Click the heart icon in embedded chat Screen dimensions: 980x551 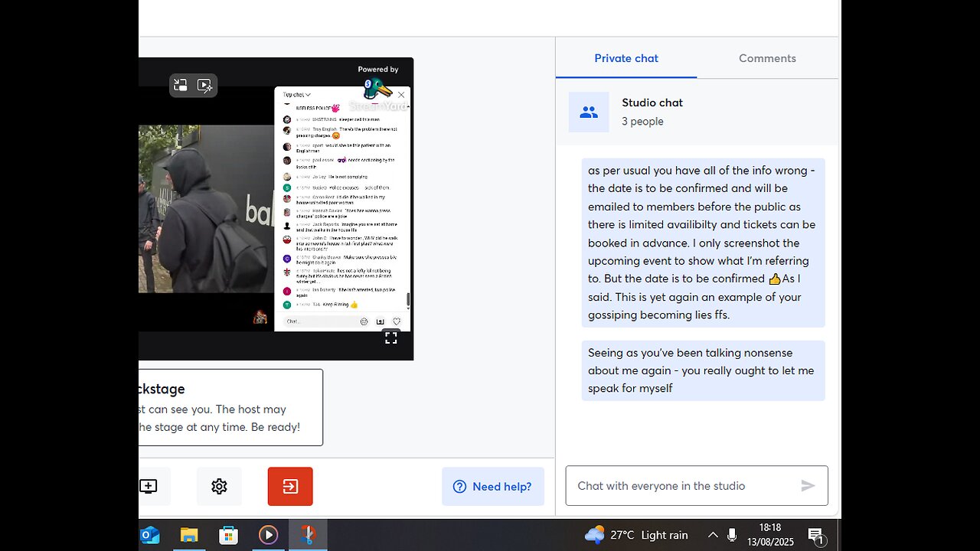point(397,321)
